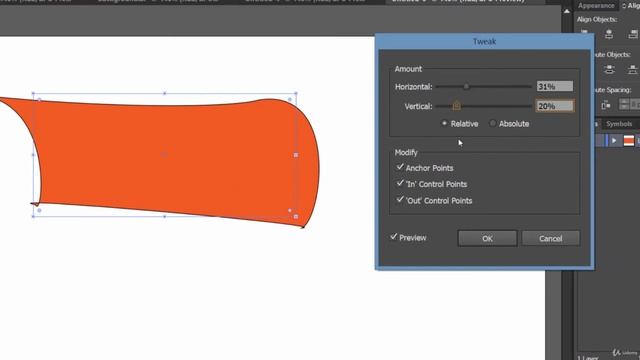
Task: Toggle the 'Out' Control Points checkbox
Action: pos(400,200)
